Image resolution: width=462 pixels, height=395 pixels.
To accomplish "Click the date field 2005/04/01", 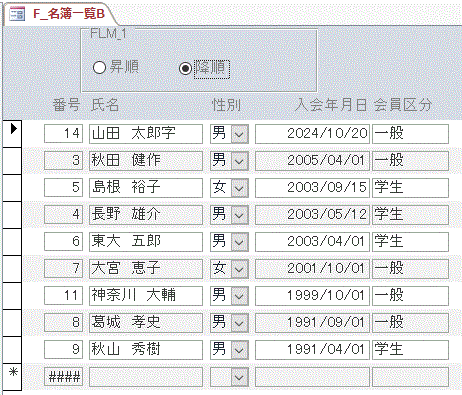I will tap(312, 161).
